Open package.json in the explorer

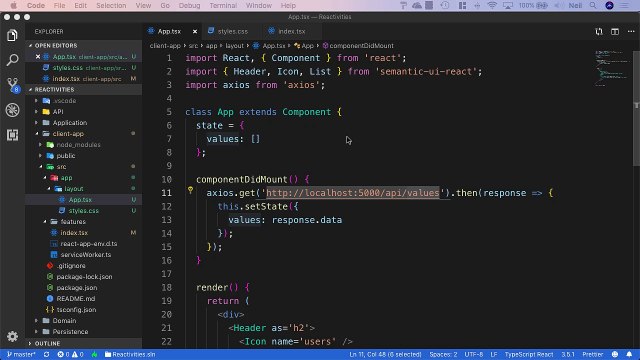point(77,288)
